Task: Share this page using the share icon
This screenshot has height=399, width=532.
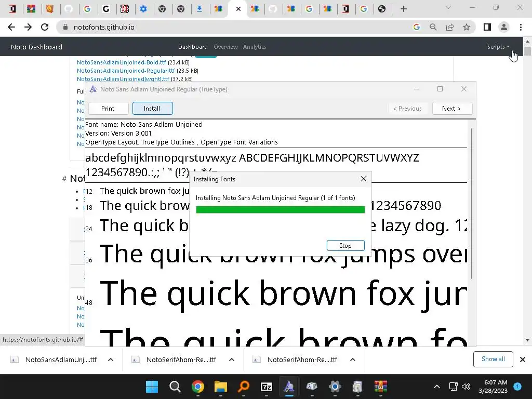Action: (450, 27)
